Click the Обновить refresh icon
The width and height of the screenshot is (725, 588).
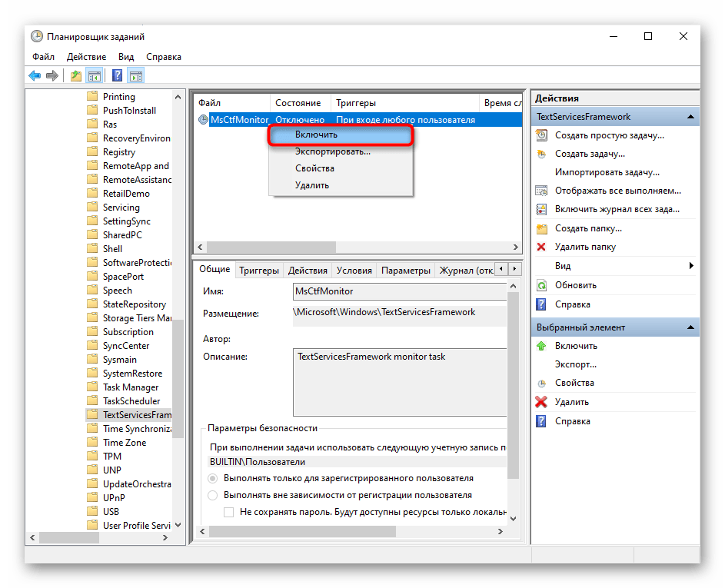(541, 285)
